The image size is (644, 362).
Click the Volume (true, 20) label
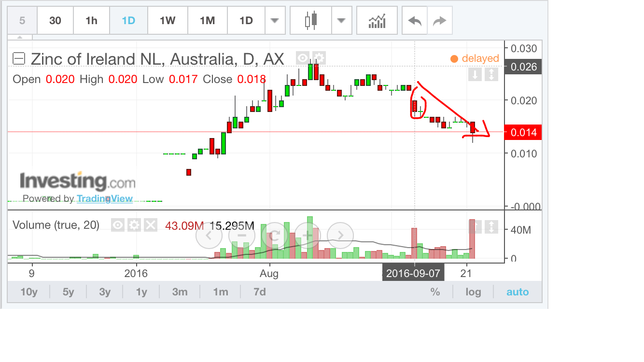pyautogui.click(x=56, y=225)
